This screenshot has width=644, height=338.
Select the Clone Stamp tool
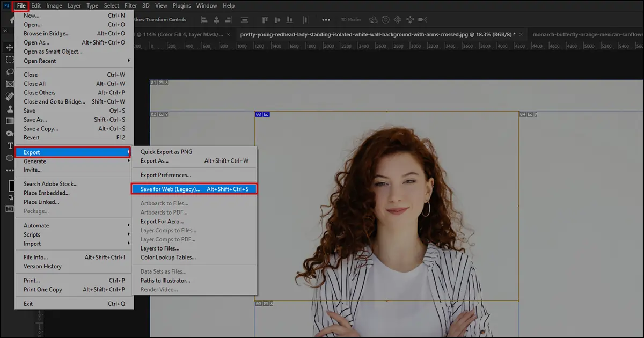9,108
